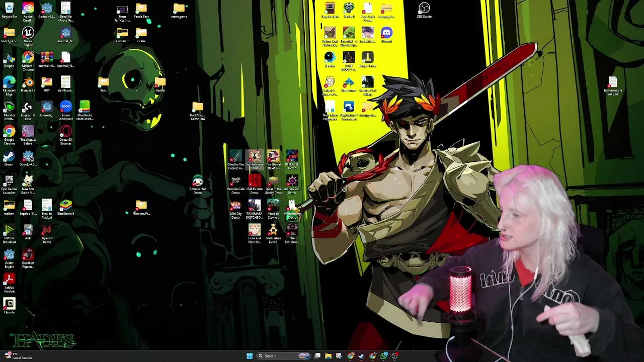Select The August Before game icon
This screenshot has height=362, width=644.
28,136
